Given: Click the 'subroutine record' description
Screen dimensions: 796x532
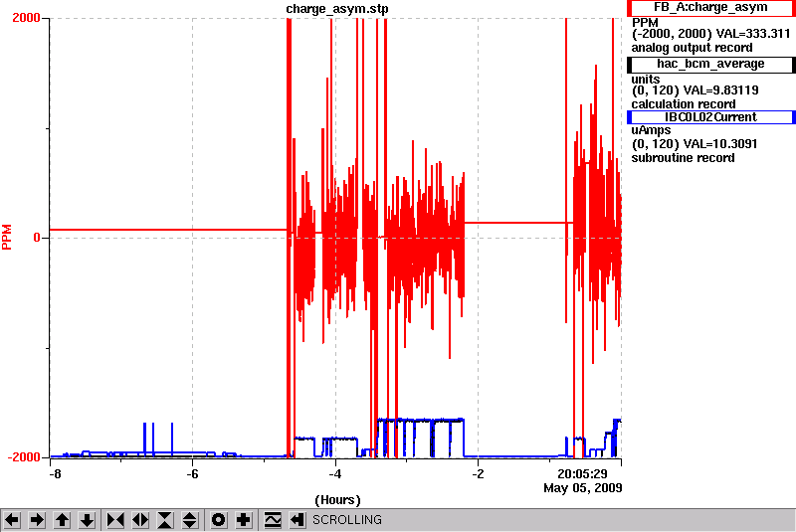Looking at the screenshot, I should pos(683,158).
